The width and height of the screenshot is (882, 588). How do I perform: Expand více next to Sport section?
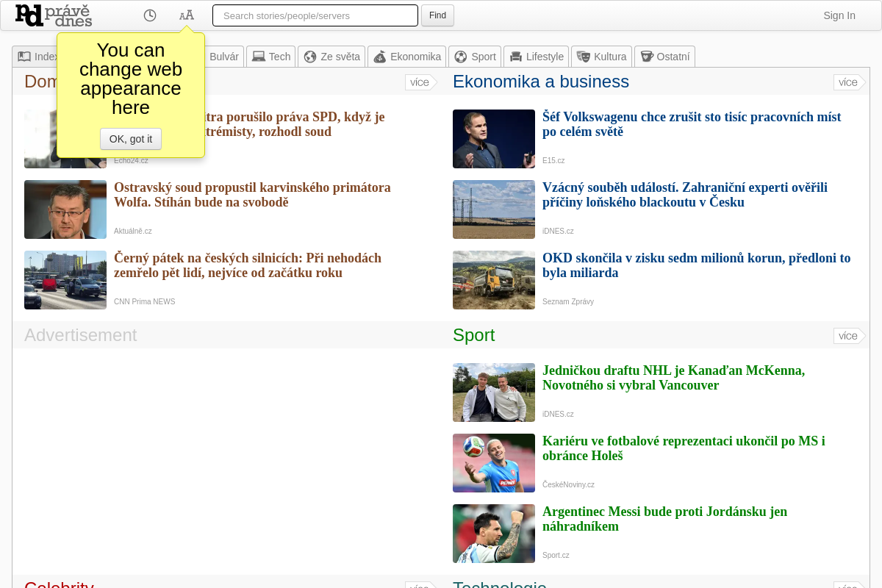point(848,336)
